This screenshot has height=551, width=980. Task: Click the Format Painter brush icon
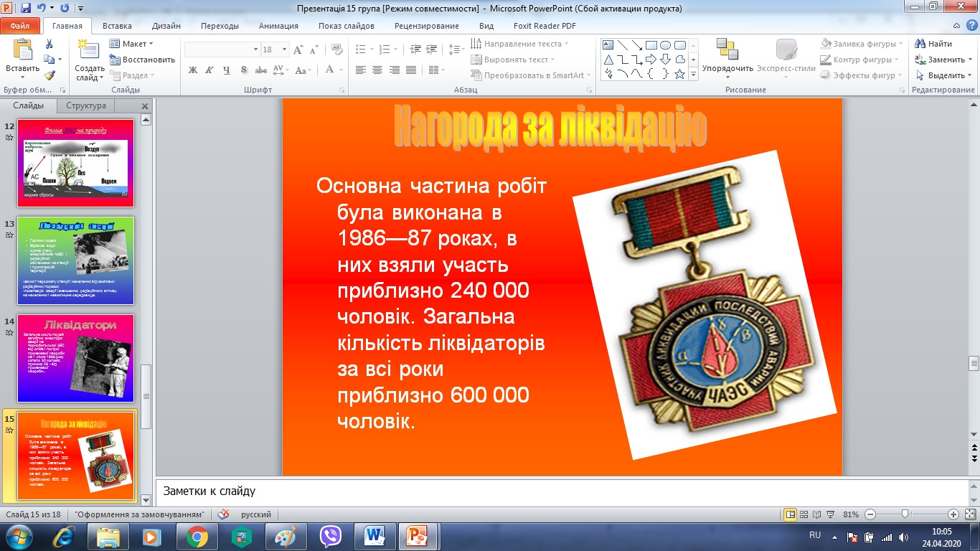pyautogui.click(x=49, y=75)
